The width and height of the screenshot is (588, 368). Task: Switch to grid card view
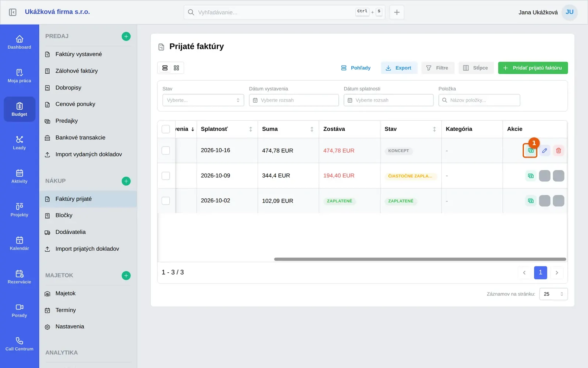point(176,68)
